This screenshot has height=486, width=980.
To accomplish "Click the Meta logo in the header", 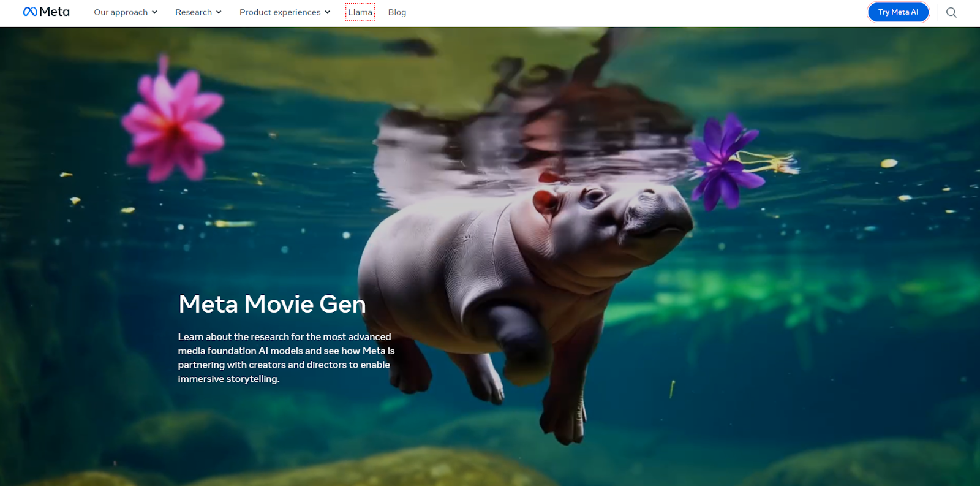I will point(47,12).
